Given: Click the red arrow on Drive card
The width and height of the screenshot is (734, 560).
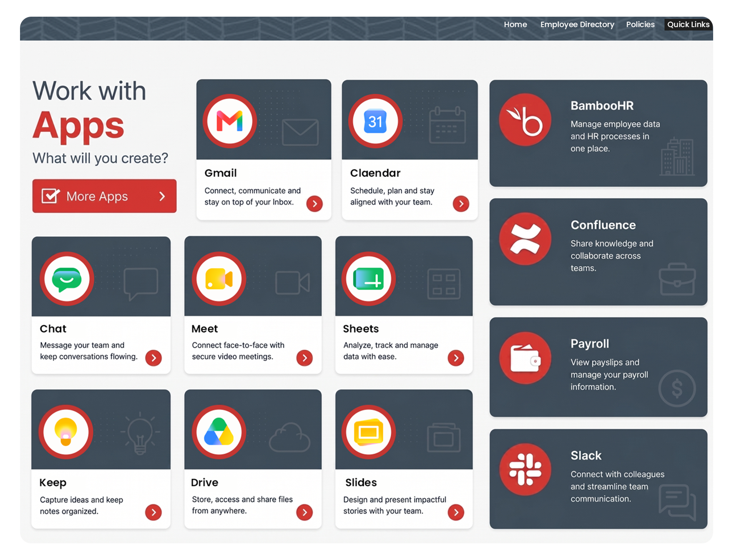Looking at the screenshot, I should 304,512.
